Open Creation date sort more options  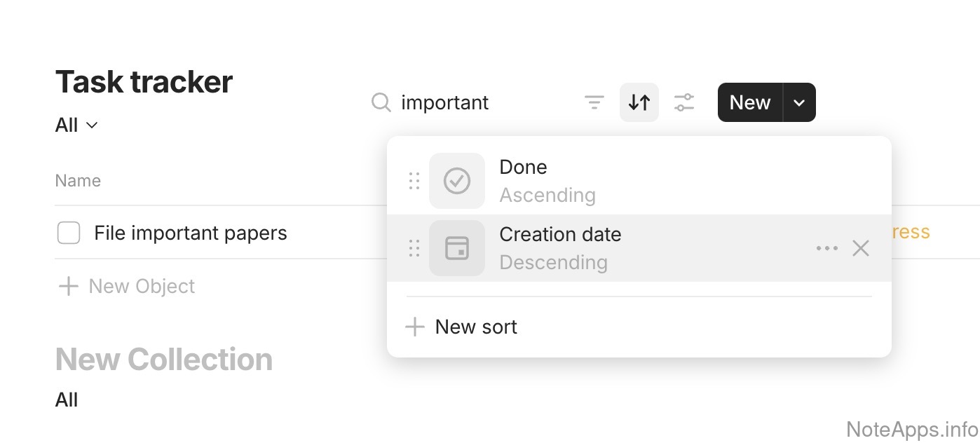pyautogui.click(x=827, y=248)
